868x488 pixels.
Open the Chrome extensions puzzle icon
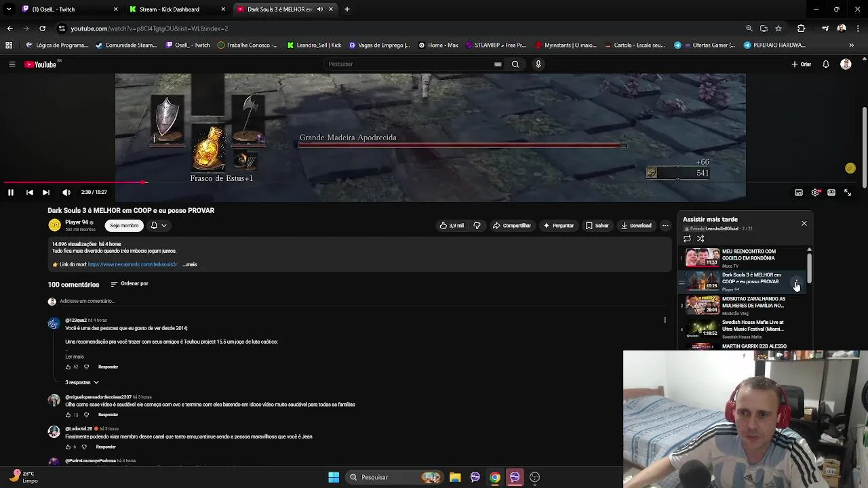coord(801,28)
